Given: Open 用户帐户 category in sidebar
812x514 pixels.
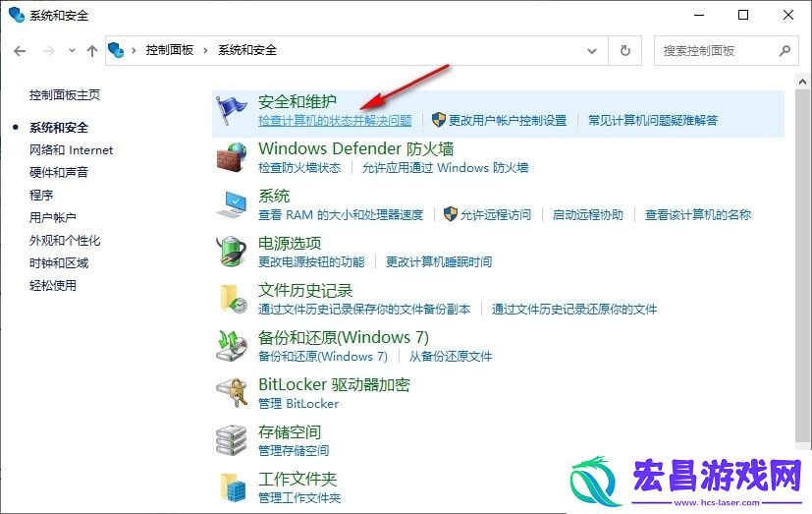Looking at the screenshot, I should pos(53,217).
